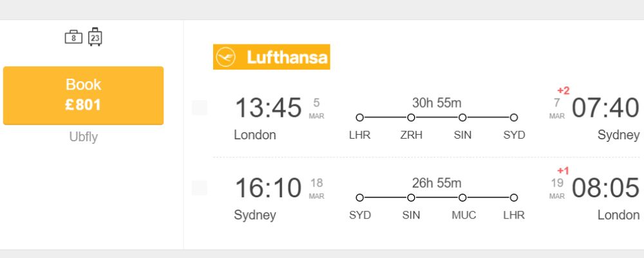Click the cabin bag 8kg icon

tap(73, 37)
